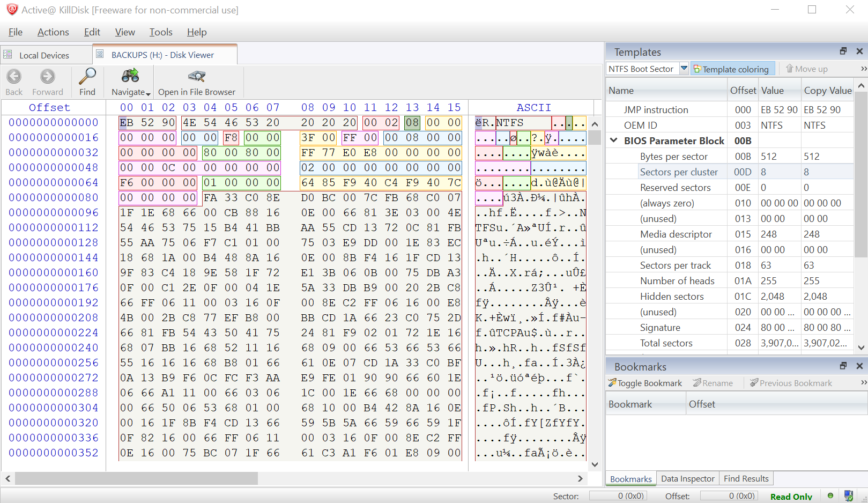This screenshot has width=868, height=503.
Task: Toggle Template coloring option
Action: coord(731,69)
